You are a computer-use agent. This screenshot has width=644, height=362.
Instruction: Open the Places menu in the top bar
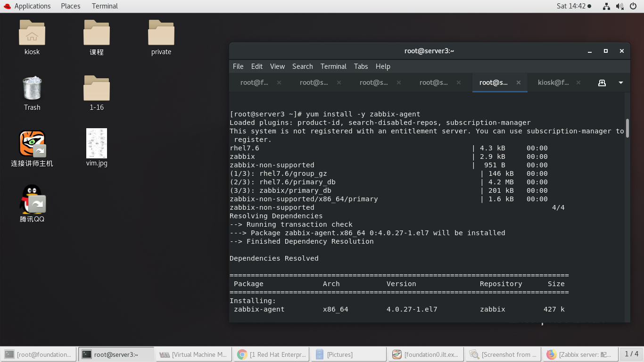point(70,6)
